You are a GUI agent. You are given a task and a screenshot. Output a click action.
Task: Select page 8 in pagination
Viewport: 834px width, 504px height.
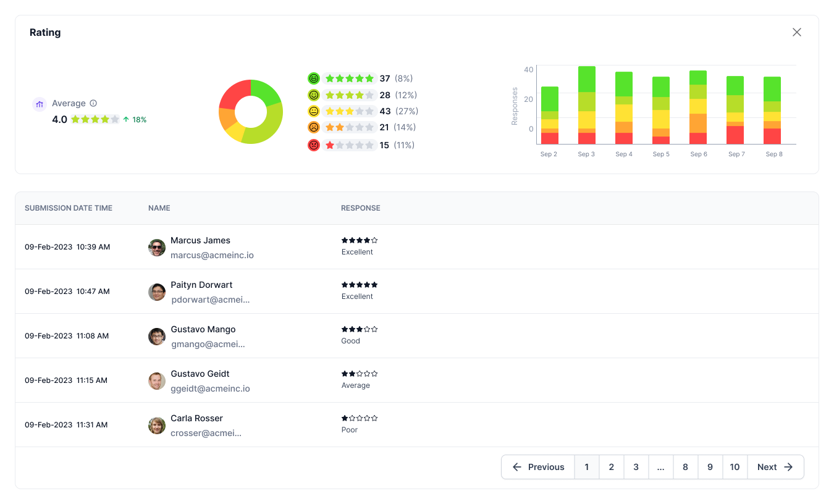tap(686, 467)
